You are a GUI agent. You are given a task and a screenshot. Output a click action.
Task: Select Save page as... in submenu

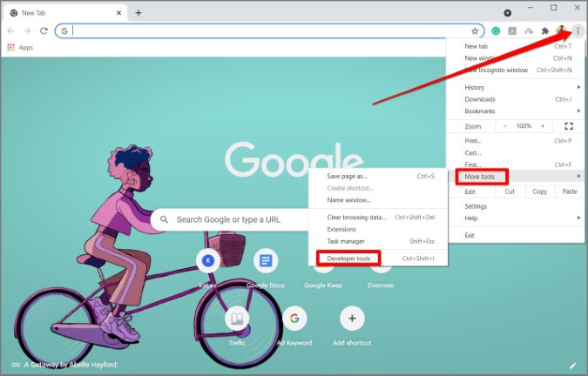coord(378,176)
